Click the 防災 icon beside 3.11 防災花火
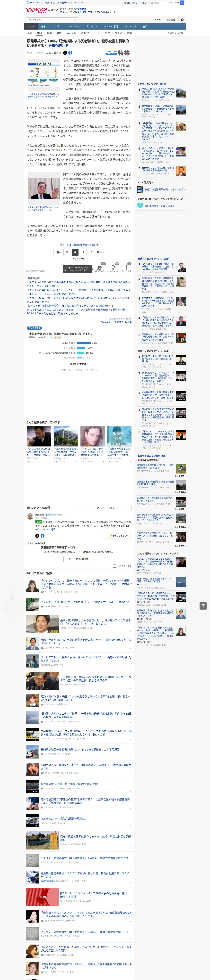This screenshot has width=210, height=980. [140, 189]
